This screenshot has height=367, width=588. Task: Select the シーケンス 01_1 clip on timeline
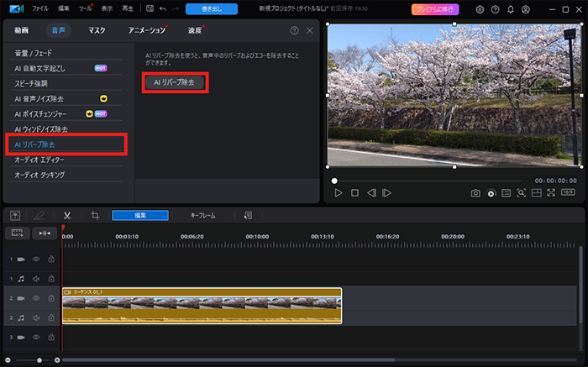tap(202, 307)
